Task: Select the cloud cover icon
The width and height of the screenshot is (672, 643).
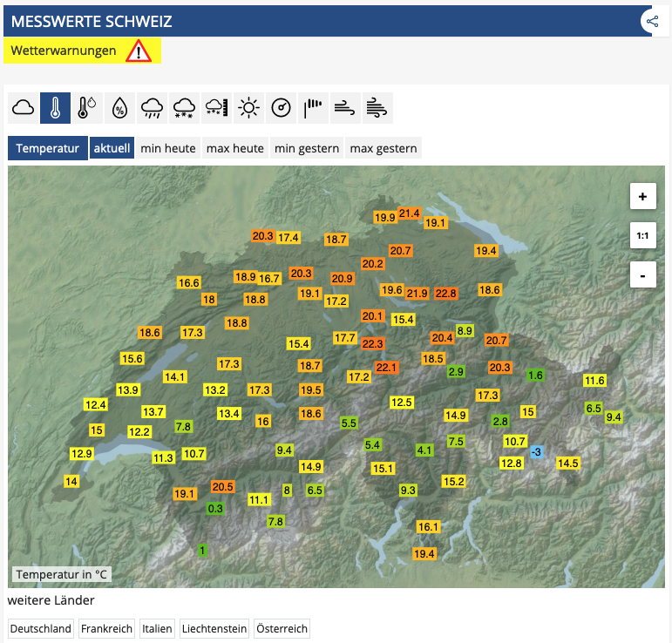Action: click(24, 108)
